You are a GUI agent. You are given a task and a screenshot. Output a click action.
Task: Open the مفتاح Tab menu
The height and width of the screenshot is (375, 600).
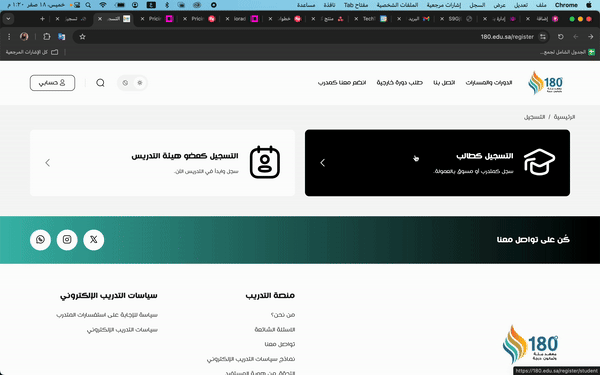pos(356,5)
